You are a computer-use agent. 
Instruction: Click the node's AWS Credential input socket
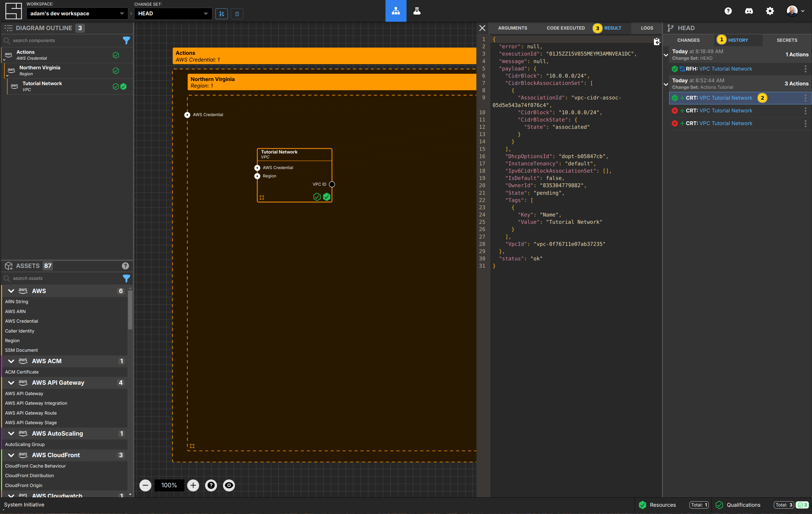(257, 168)
